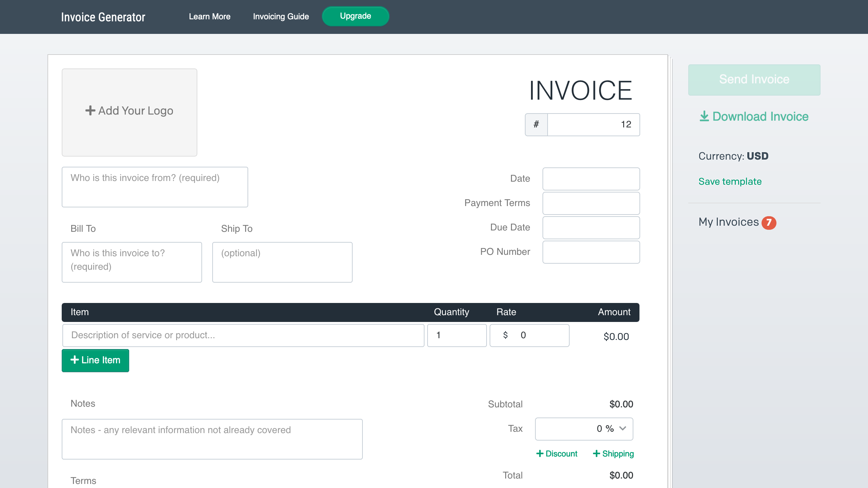Click the orange 7 badge beside My Invoices
The image size is (868, 488).
[769, 223]
